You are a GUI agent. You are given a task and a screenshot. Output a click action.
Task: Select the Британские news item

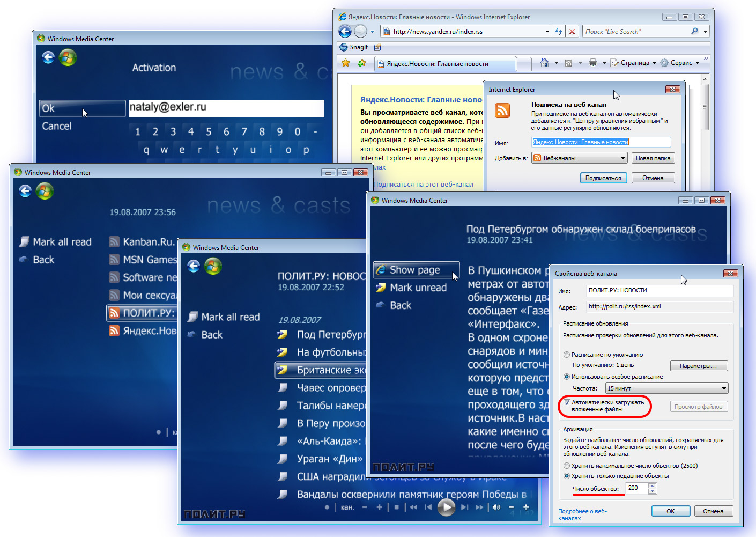[320, 370]
